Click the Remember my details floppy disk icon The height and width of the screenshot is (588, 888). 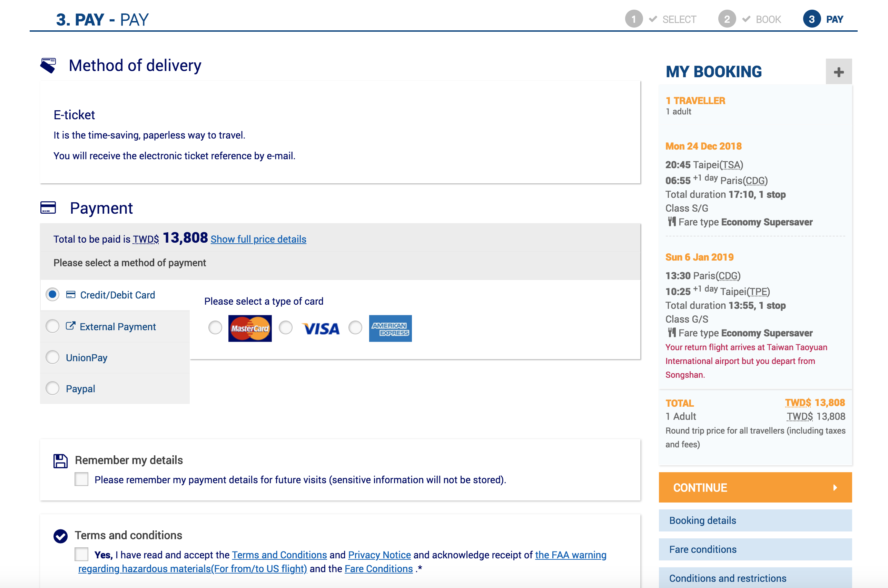[x=60, y=461]
